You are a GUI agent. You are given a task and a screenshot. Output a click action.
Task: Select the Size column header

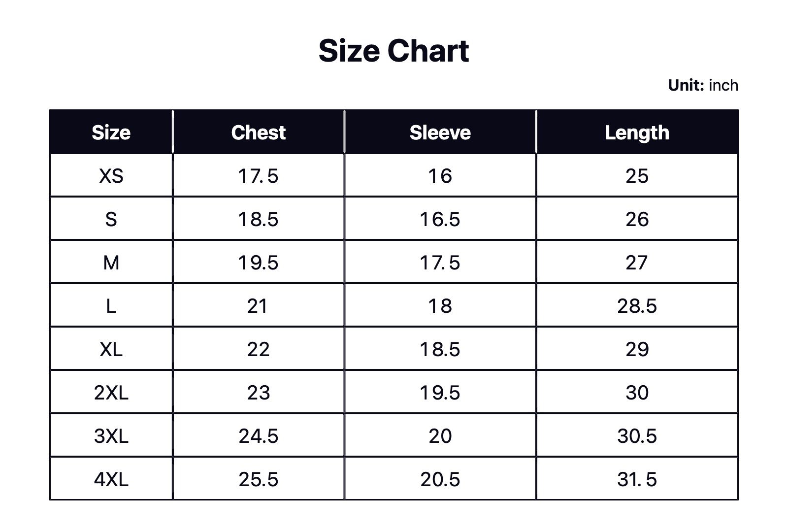111,133
